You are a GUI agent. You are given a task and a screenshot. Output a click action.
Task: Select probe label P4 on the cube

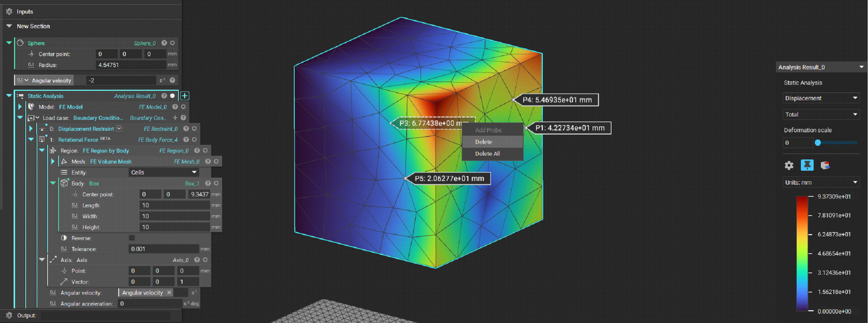coord(557,100)
